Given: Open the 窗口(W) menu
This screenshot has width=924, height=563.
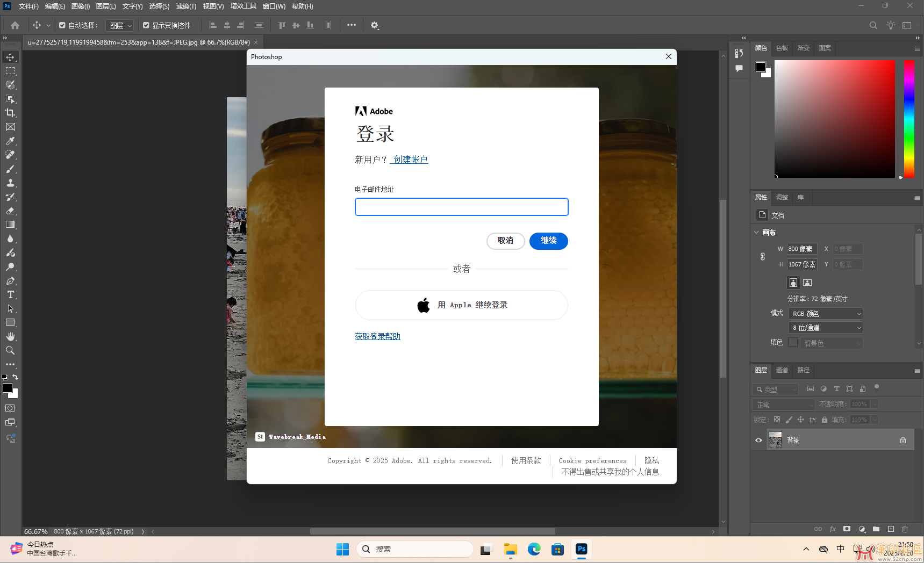Looking at the screenshot, I should tap(274, 6).
